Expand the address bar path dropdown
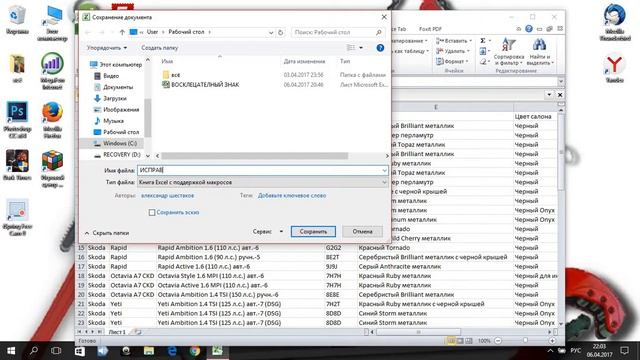This screenshot has height=360, width=640. click(271, 32)
